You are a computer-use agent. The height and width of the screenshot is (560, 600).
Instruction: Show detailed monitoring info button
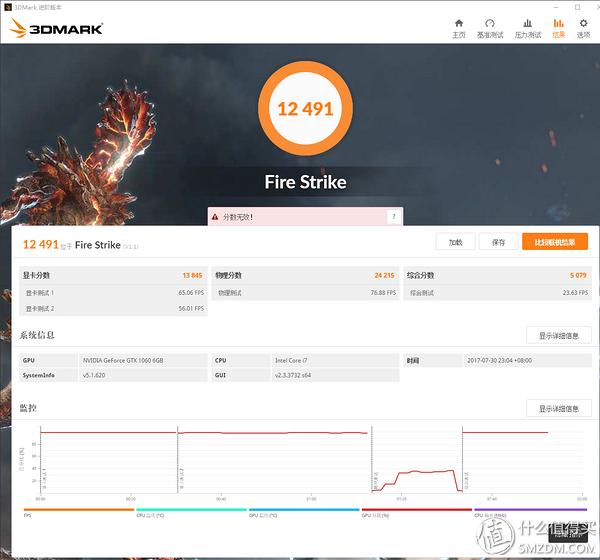click(559, 408)
